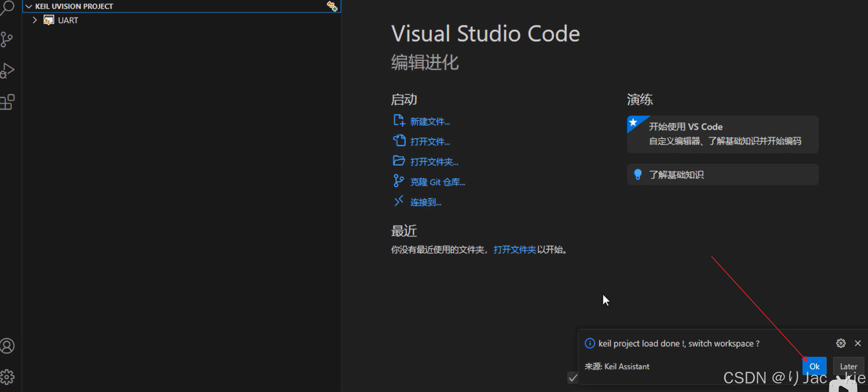Open notification settings gear in the popup
868x392 pixels.
tap(840, 343)
